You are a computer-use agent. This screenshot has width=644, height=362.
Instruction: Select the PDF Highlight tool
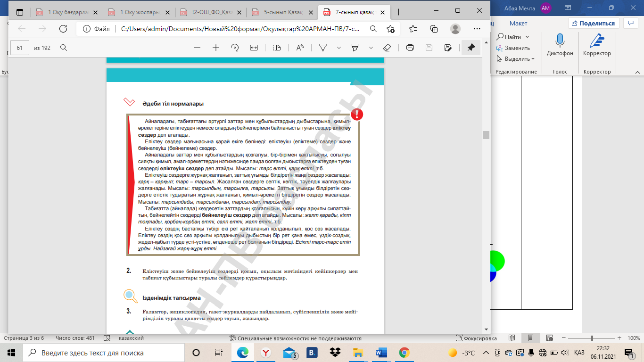[355, 48]
